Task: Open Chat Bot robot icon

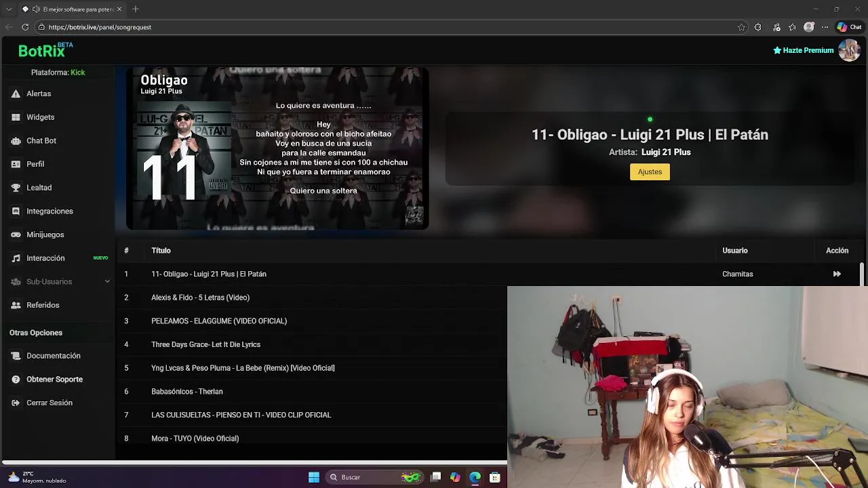Action: (16, 141)
